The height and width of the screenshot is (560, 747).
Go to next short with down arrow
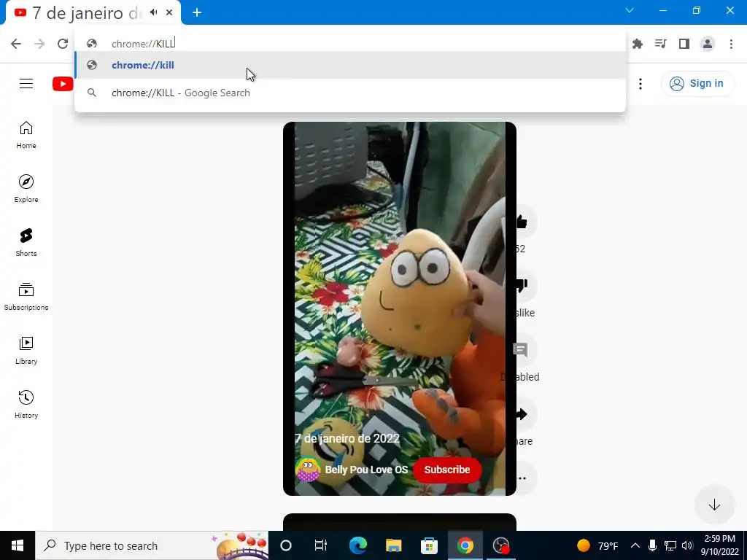tap(714, 505)
